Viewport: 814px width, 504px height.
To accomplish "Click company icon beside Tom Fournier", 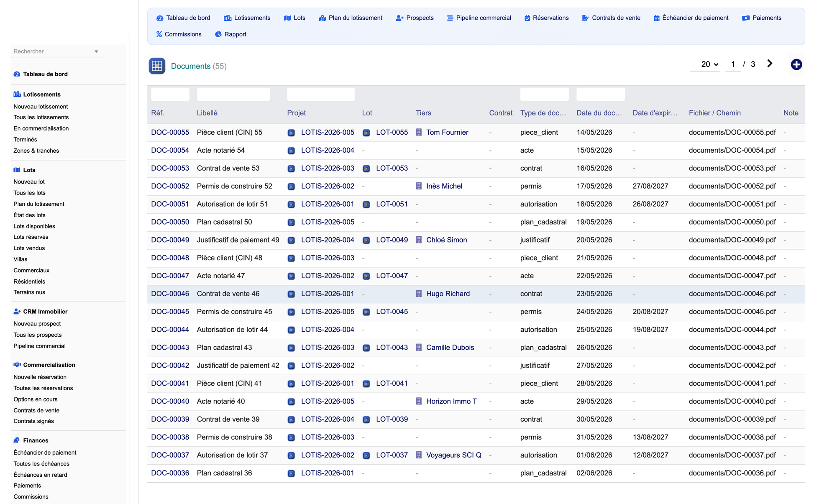I will pyautogui.click(x=419, y=132).
